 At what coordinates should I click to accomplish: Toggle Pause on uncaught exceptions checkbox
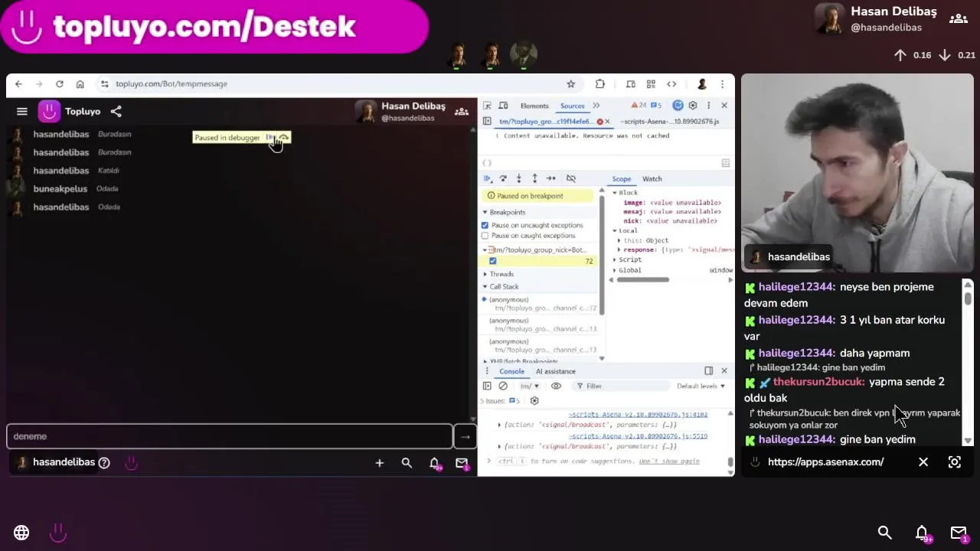tap(485, 225)
